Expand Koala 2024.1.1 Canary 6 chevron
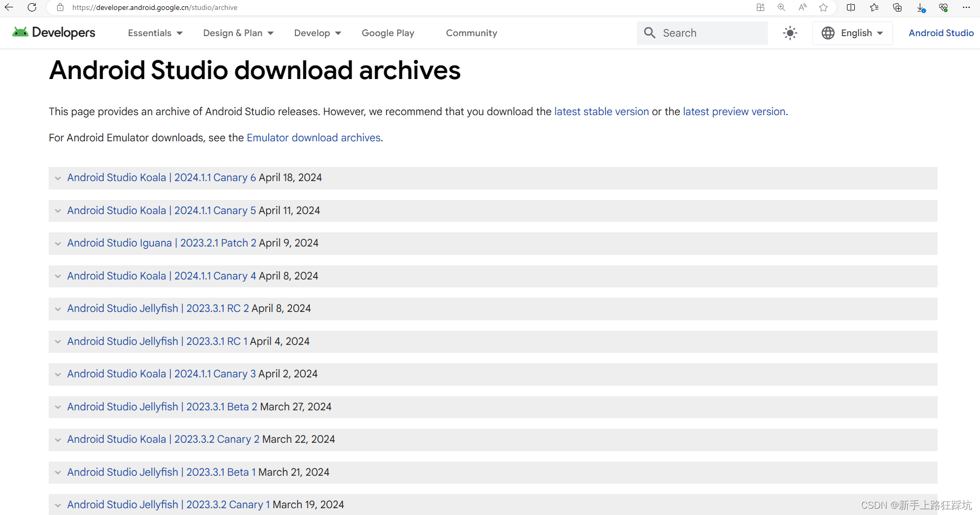The image size is (980, 515). [58, 178]
